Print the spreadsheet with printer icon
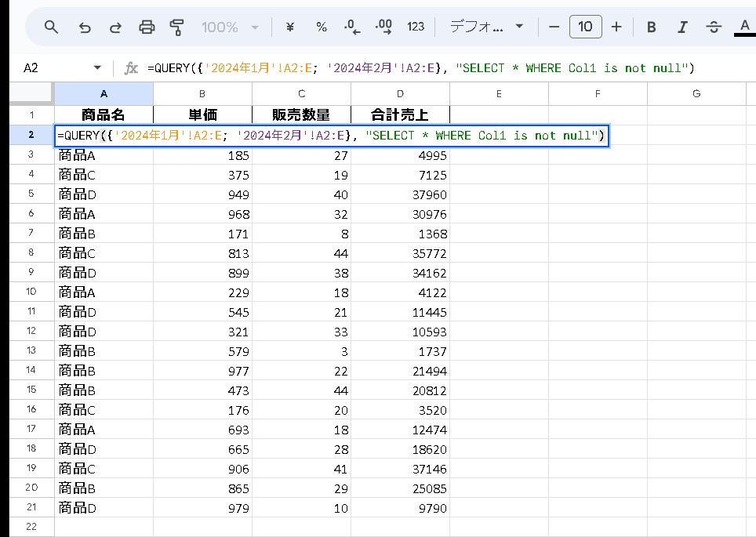Viewport: 756px width, 537px height. click(147, 27)
